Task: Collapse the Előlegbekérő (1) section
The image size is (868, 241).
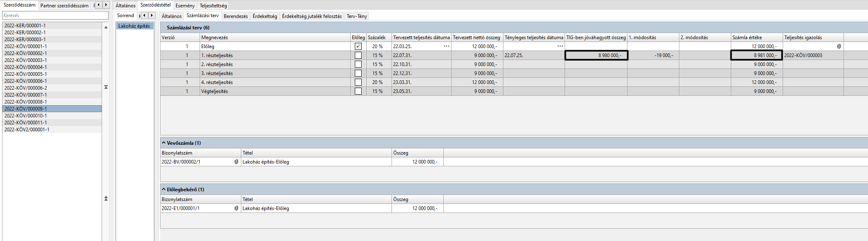Action: pyautogui.click(x=164, y=190)
